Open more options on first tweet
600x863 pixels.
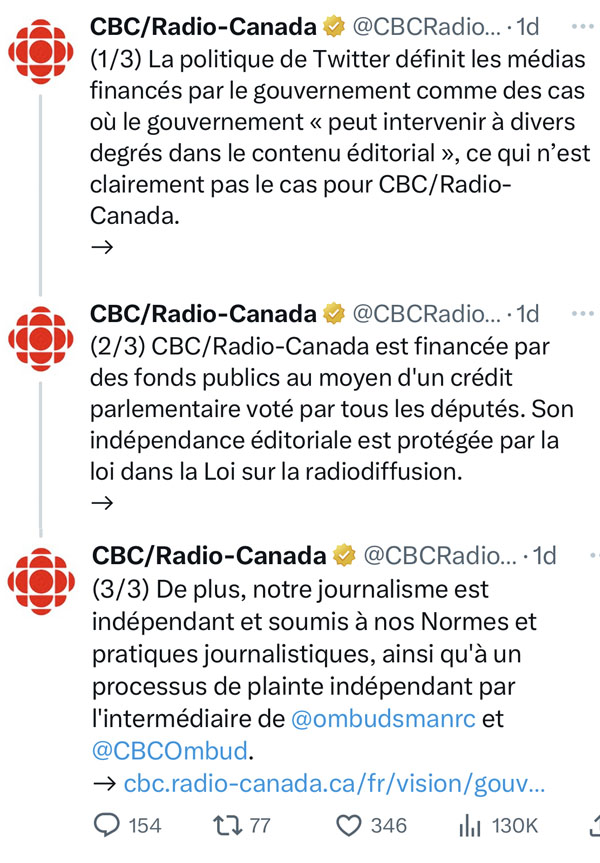(x=582, y=26)
